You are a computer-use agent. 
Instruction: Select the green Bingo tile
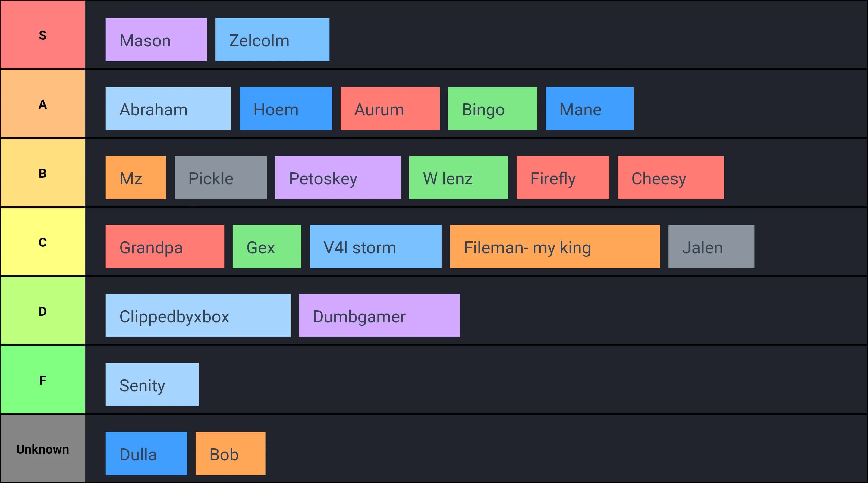coord(492,109)
